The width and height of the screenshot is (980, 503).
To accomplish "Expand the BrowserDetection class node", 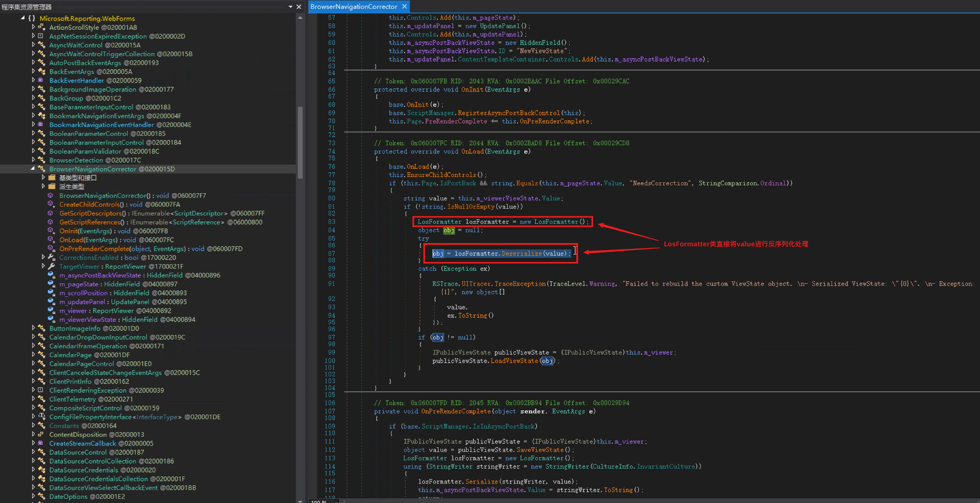I will pyautogui.click(x=33, y=160).
